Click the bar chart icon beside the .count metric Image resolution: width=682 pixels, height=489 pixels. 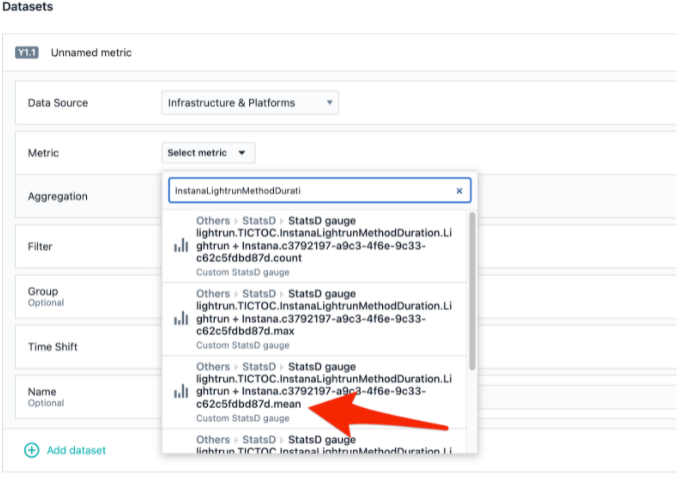[x=181, y=245]
